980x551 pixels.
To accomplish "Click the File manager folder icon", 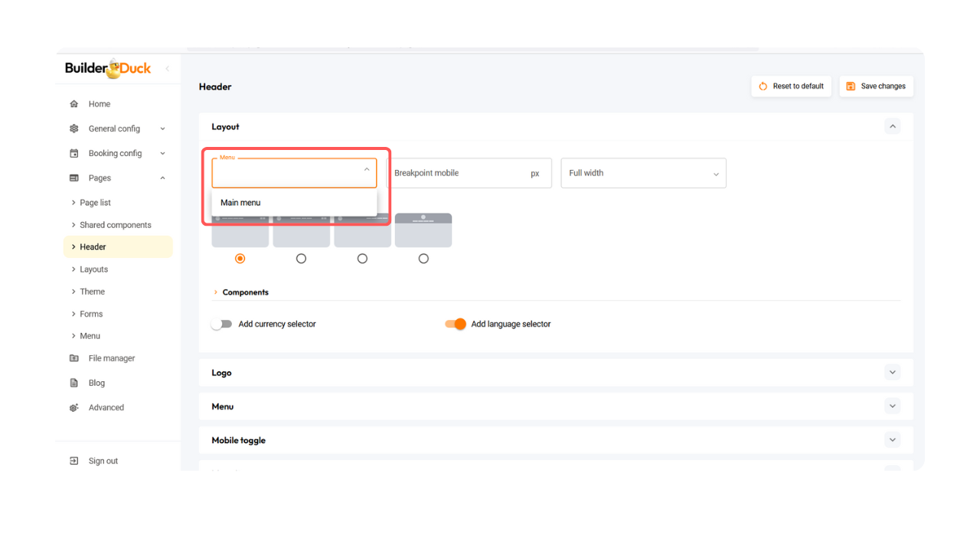I will click(74, 358).
